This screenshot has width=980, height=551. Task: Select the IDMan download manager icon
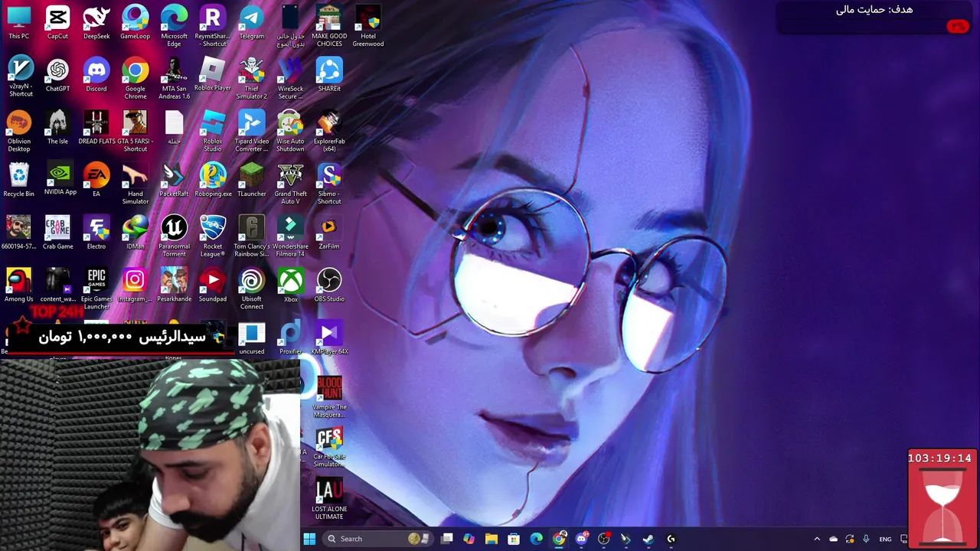(136, 233)
